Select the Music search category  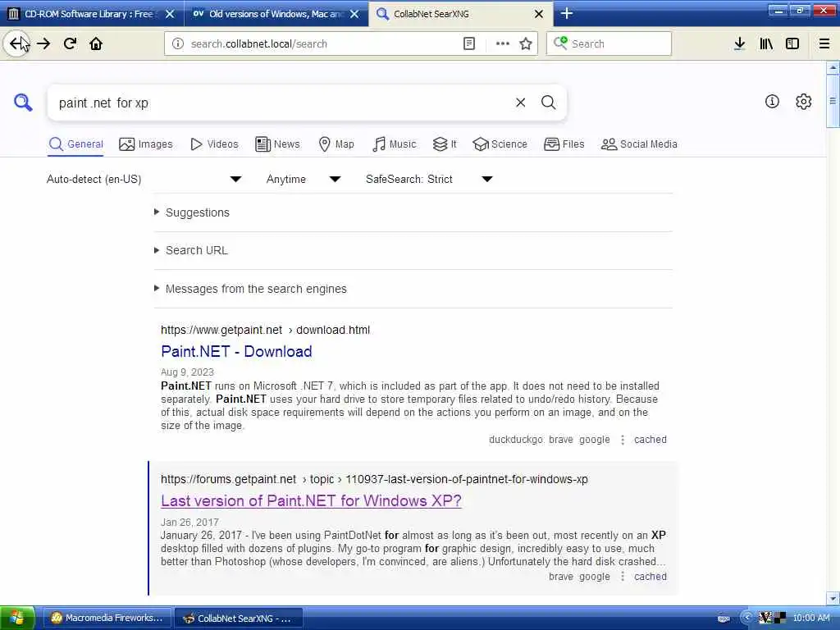(x=394, y=144)
